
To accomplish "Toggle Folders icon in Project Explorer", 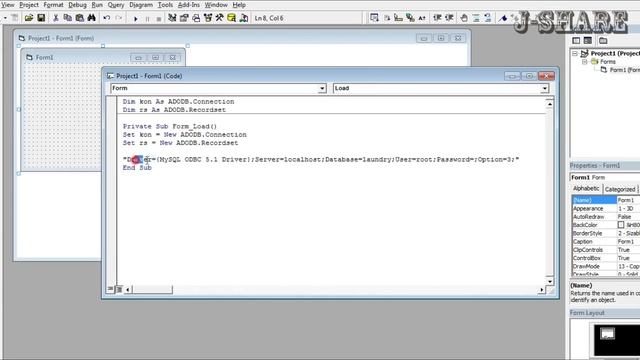I will point(603,40).
